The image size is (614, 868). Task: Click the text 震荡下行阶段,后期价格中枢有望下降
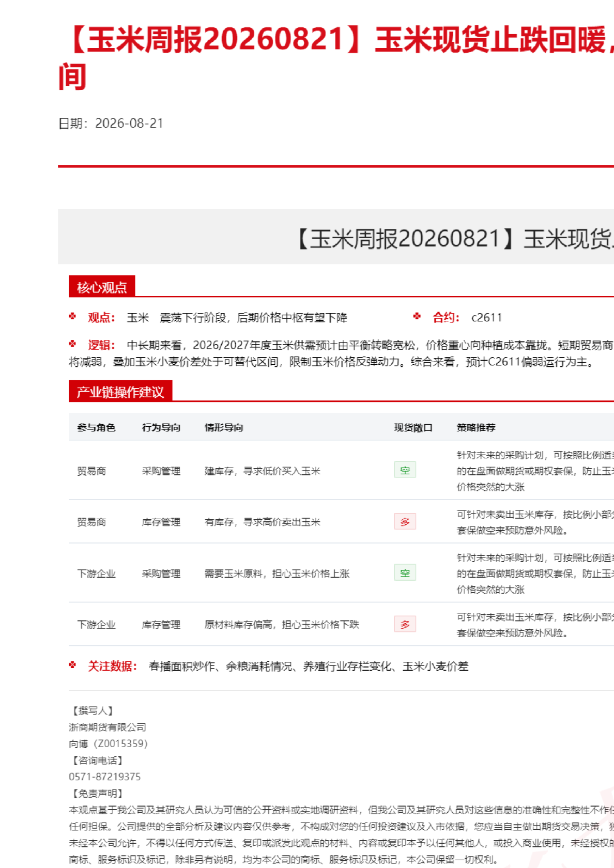pyautogui.click(x=253, y=318)
